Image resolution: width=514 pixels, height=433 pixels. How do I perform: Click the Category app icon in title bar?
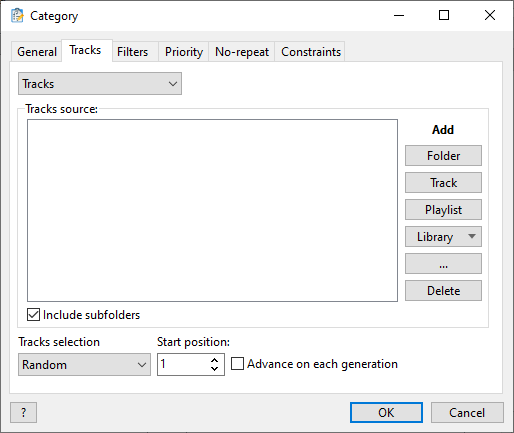click(x=17, y=16)
